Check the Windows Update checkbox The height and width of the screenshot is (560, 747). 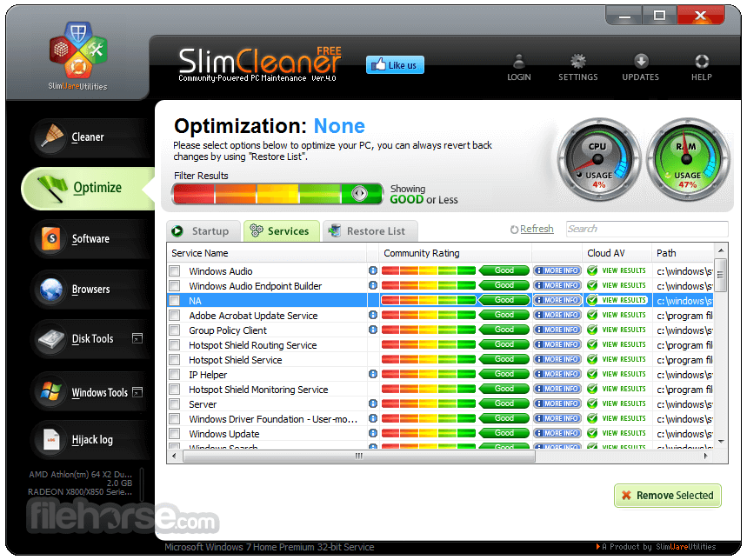(175, 433)
